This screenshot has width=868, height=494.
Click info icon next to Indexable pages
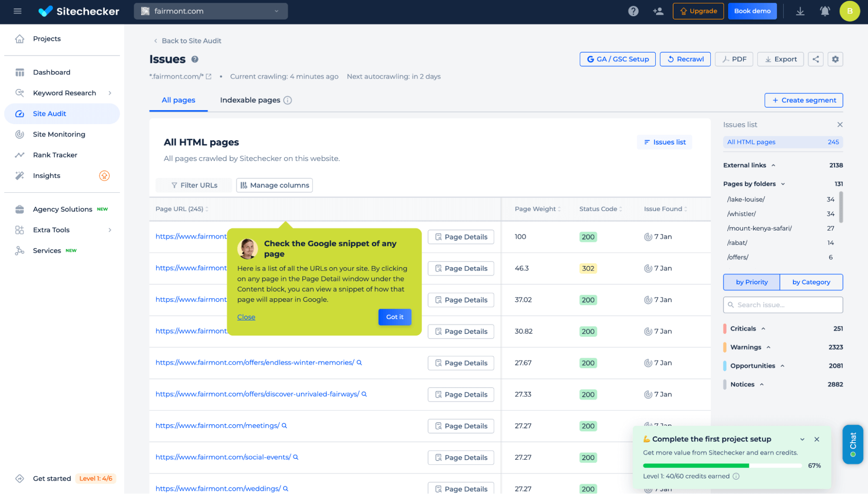pos(287,100)
